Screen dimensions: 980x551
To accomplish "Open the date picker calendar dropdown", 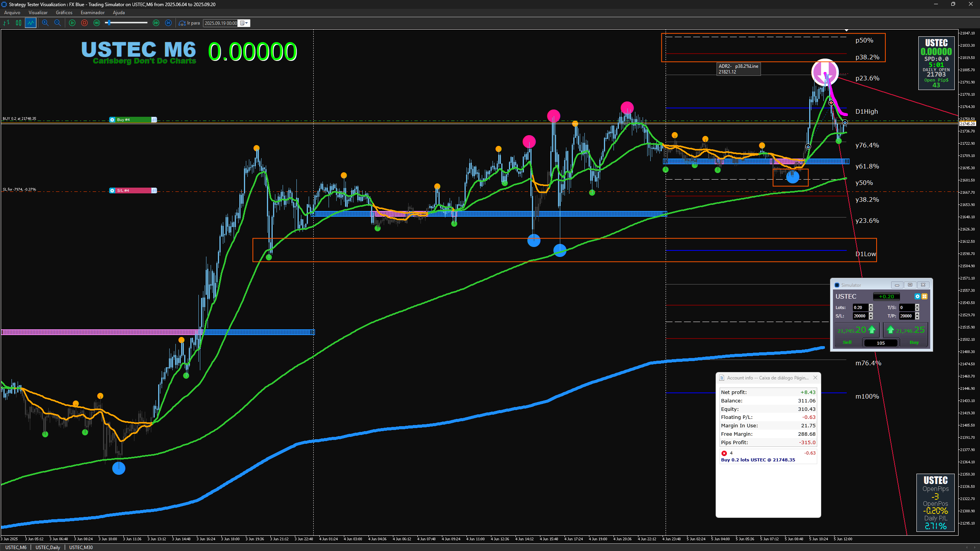I will [x=244, y=23].
